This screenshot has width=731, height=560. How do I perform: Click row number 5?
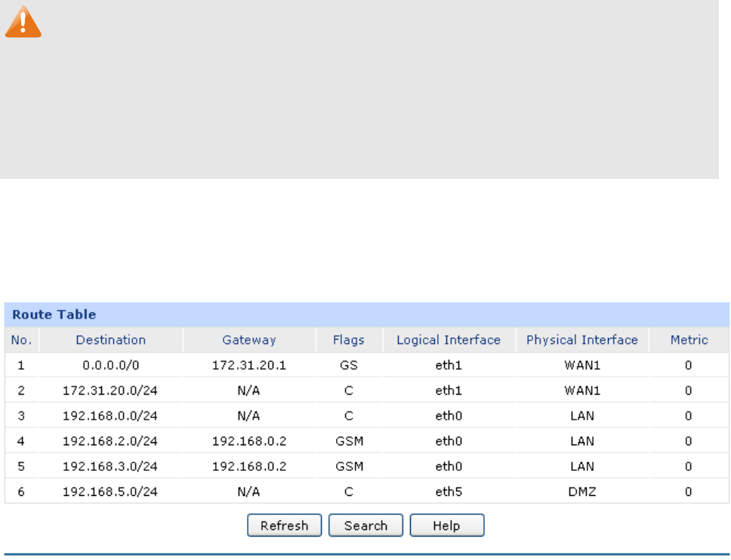[21, 466]
